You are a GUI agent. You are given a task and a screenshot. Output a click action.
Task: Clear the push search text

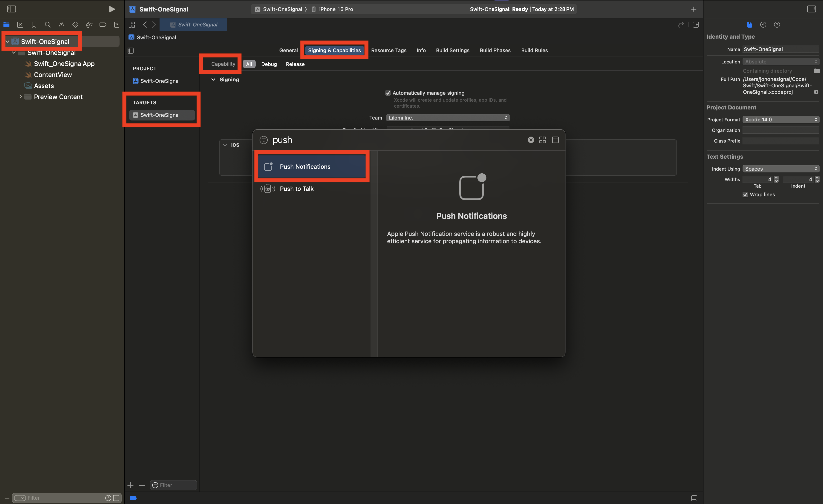tap(531, 140)
